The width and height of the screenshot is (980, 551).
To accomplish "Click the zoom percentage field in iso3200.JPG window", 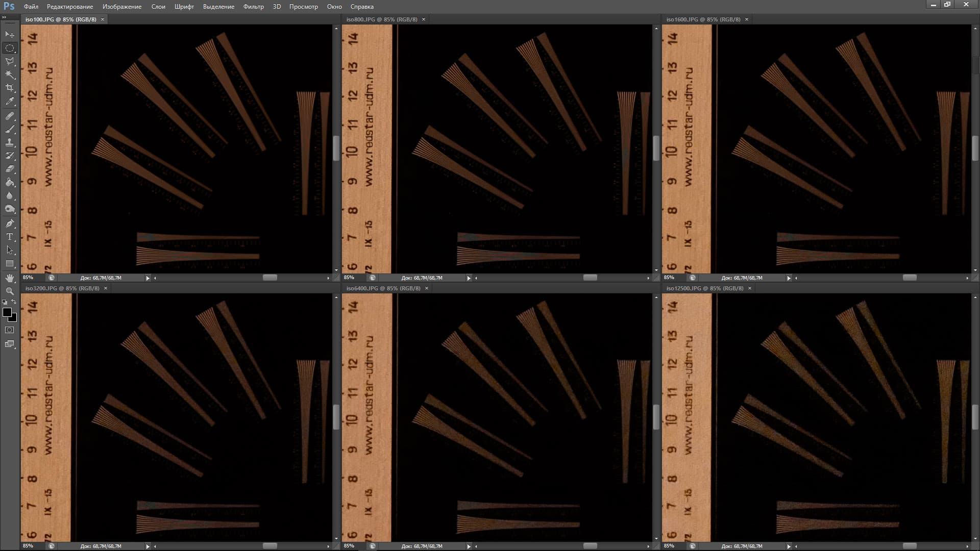I will coord(28,546).
